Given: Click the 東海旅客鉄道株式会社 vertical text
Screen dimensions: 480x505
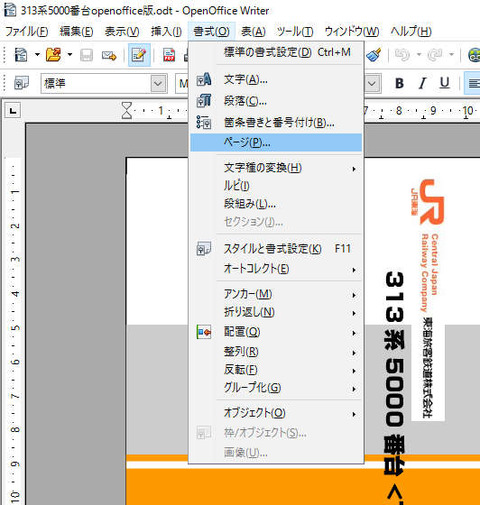Looking at the screenshot, I should [x=427, y=367].
